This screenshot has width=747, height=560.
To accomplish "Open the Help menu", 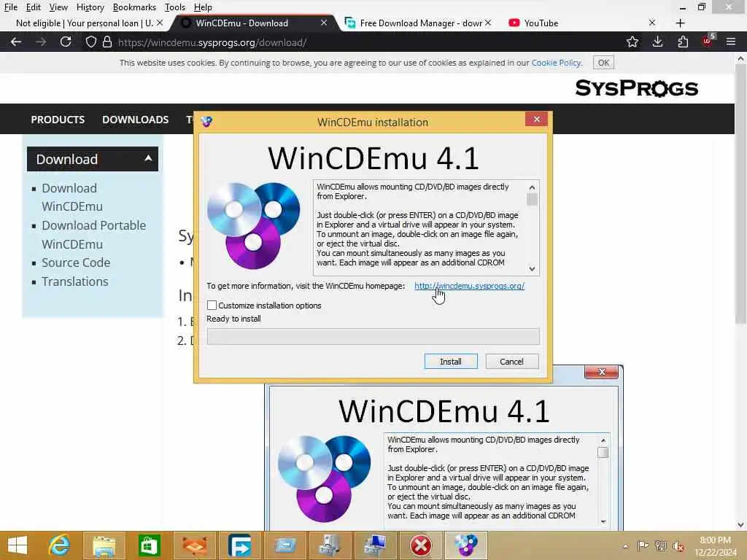I will point(203,7).
